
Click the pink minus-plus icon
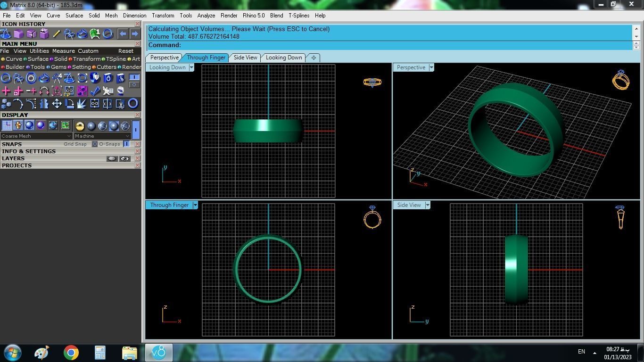(x=31, y=90)
